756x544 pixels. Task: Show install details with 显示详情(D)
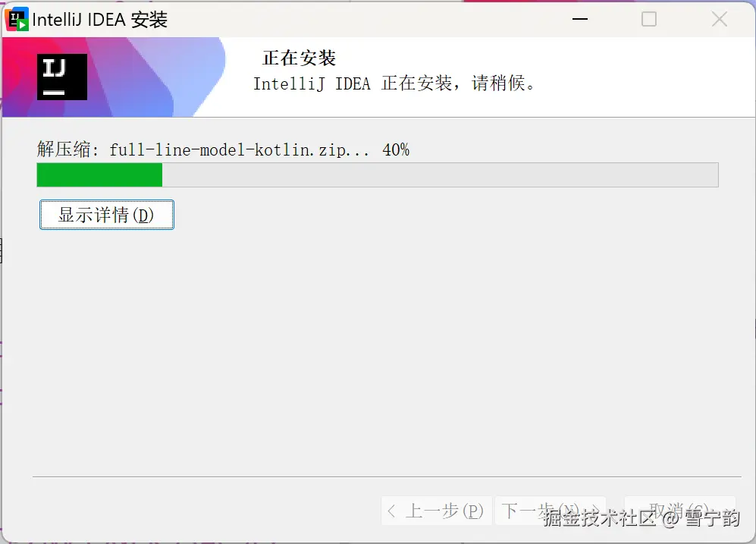[x=107, y=215]
